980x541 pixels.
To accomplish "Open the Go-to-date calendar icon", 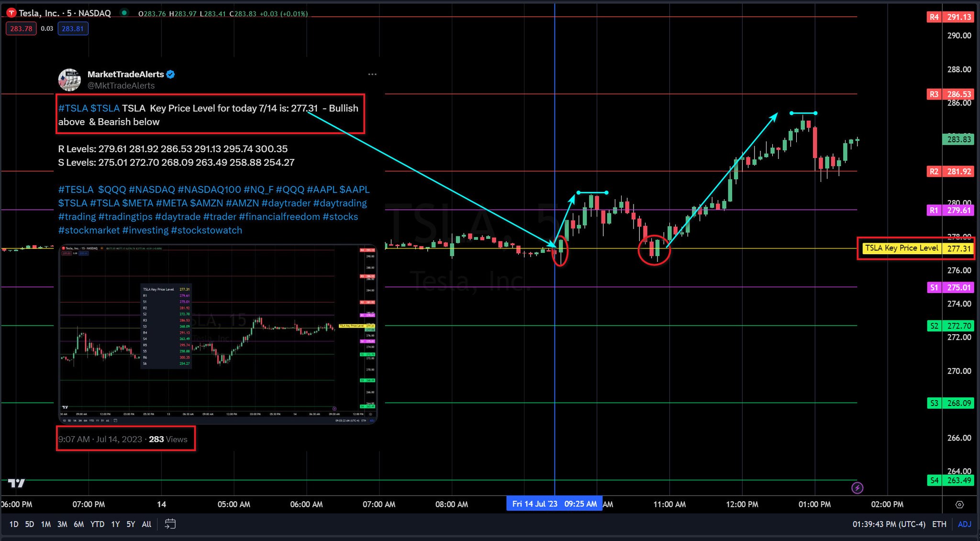I will coord(171,524).
